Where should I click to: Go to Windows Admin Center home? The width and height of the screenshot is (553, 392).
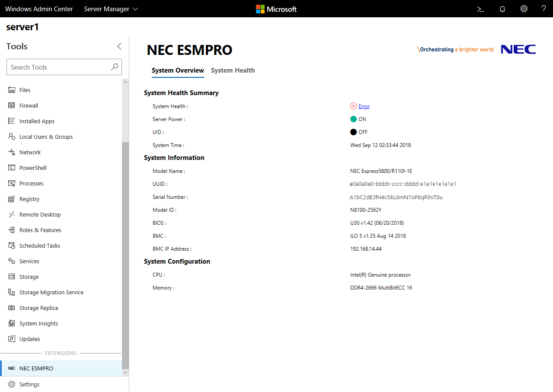pos(39,9)
